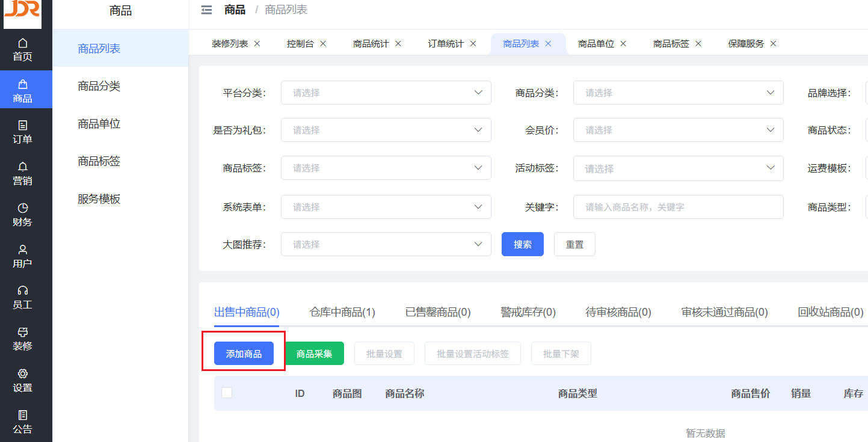The height and width of the screenshot is (442, 868).
Task: Open the 订单 orders icon
Action: [23, 125]
